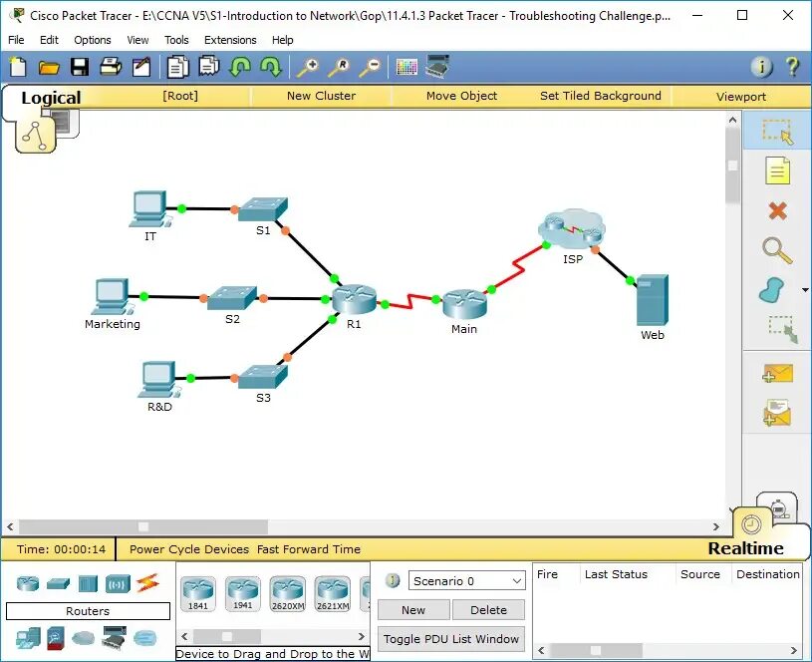Open the Scenario 0 dropdown
This screenshot has height=662, width=812.
click(x=465, y=580)
